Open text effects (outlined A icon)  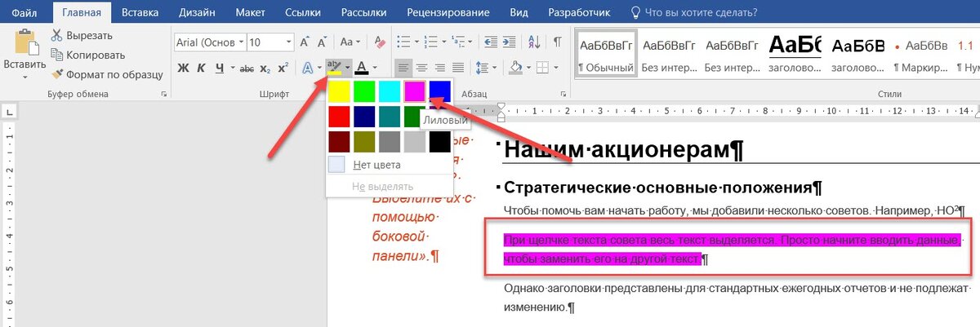[x=308, y=68]
